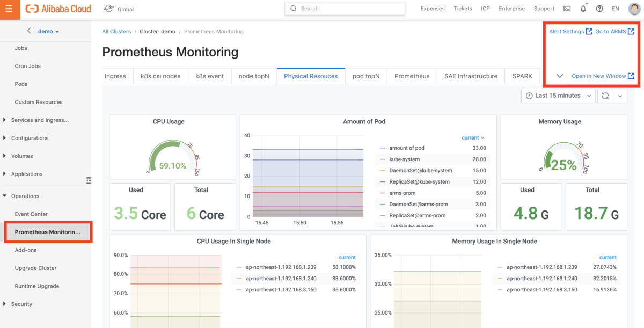Open the demo cluster dropdown
644x328 pixels.
pos(48,31)
